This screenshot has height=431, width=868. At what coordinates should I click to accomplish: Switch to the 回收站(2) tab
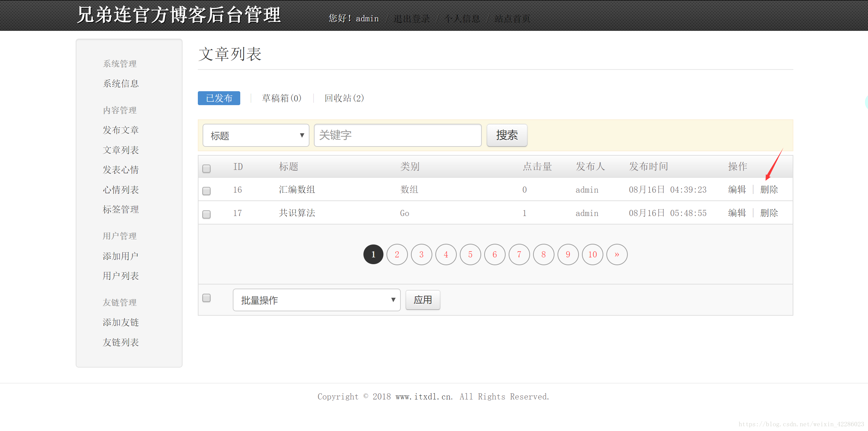[x=344, y=98]
